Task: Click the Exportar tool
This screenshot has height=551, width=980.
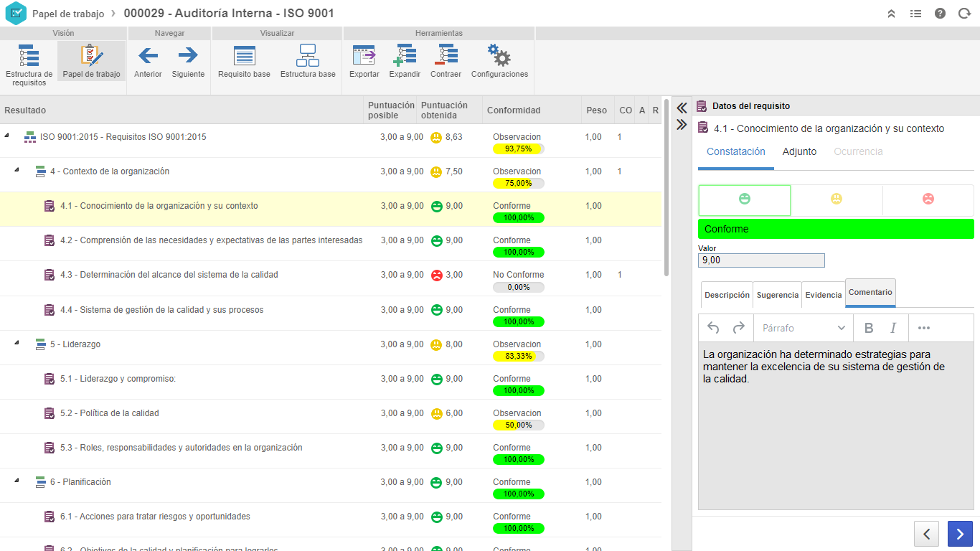Action: (x=364, y=61)
